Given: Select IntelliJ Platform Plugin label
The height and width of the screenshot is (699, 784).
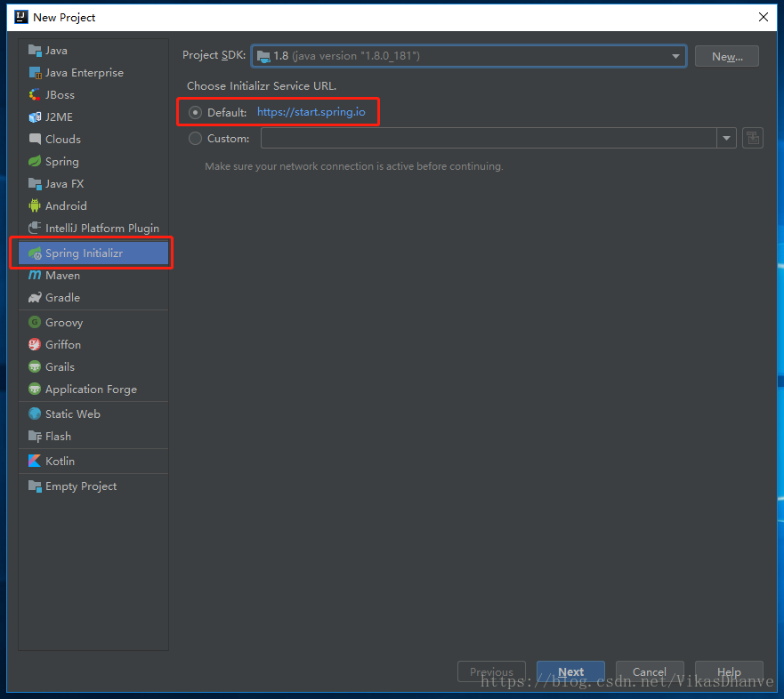Looking at the screenshot, I should (x=102, y=229).
